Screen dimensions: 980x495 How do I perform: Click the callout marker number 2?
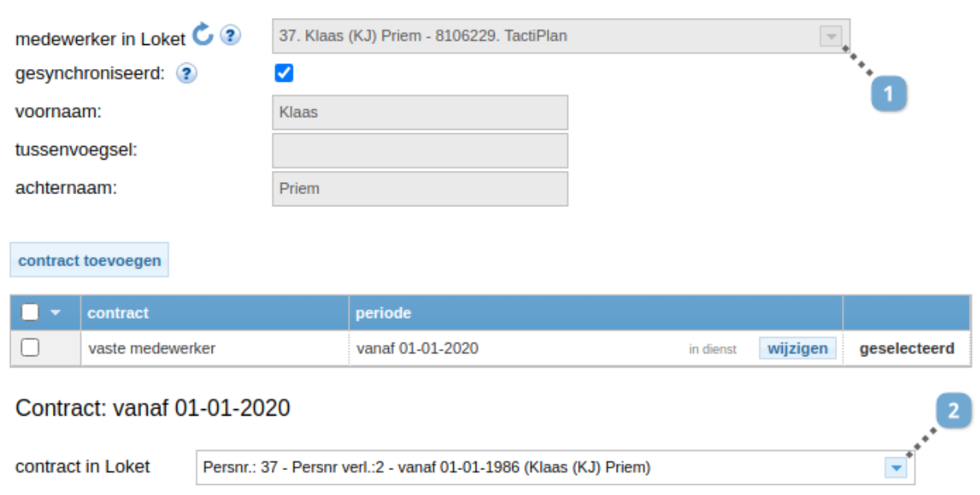click(953, 412)
